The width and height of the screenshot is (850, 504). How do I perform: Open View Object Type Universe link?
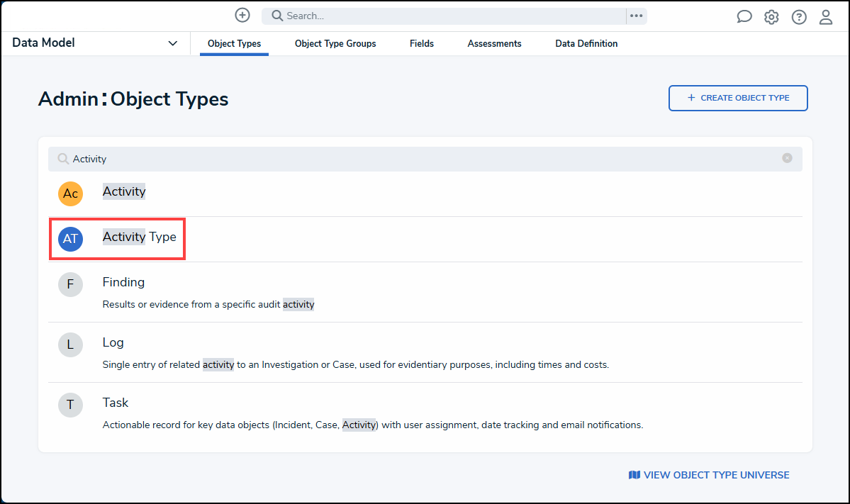(x=709, y=475)
